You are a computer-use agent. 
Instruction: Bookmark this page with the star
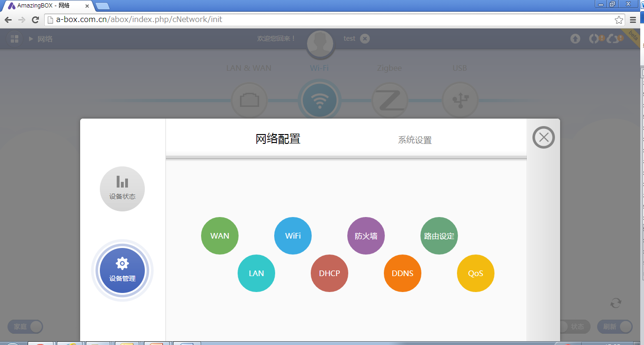coord(619,20)
